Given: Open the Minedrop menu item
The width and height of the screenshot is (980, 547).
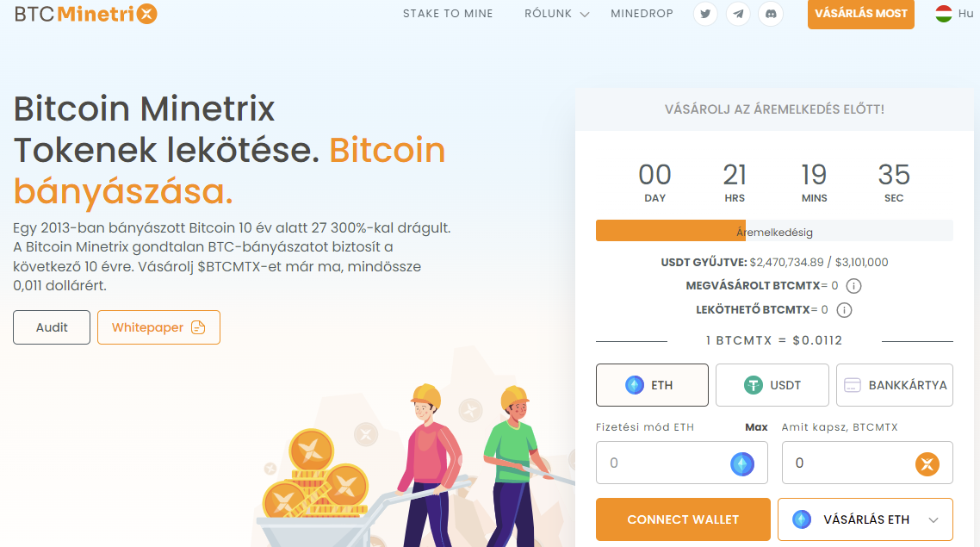Looking at the screenshot, I should 642,14.
